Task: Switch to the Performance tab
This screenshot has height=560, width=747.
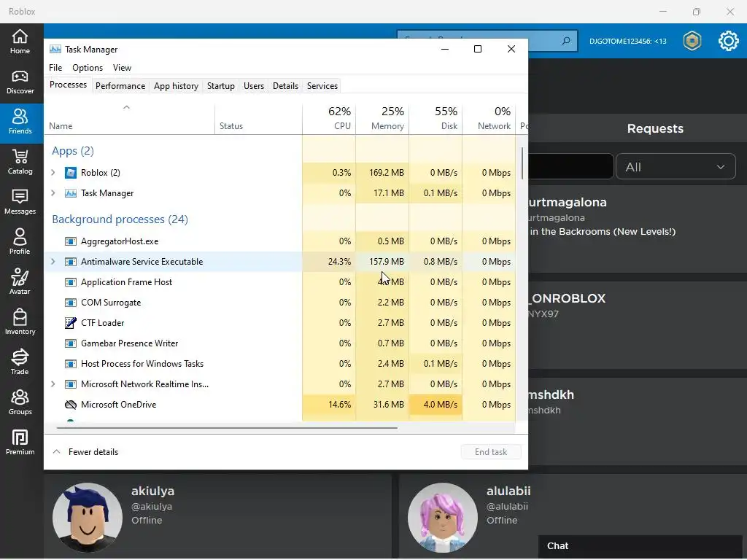Action: tap(120, 86)
